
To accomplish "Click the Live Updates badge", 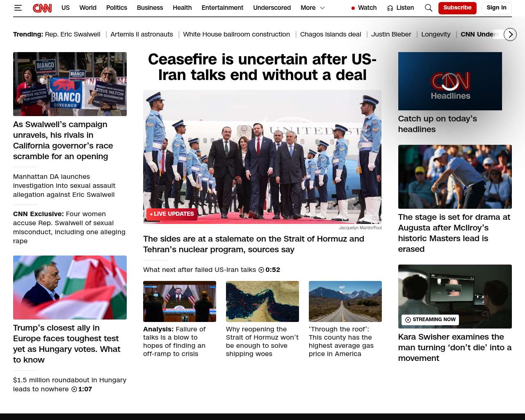I will coord(172,214).
